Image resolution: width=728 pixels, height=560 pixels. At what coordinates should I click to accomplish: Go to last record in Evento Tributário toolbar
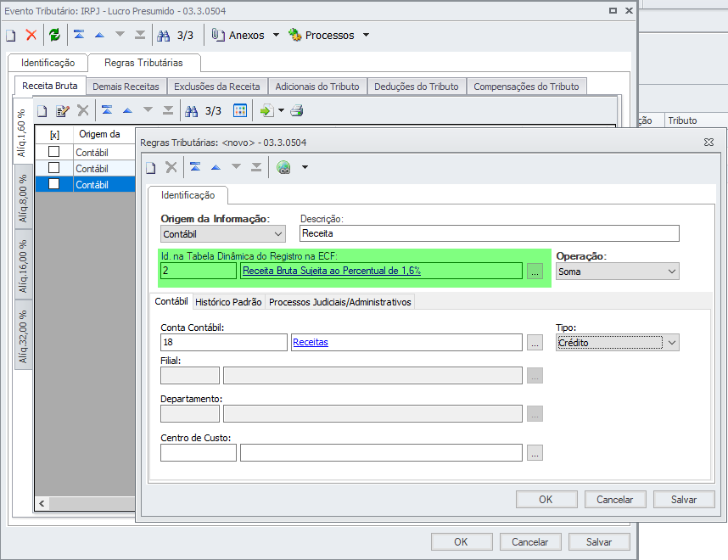pyautogui.click(x=140, y=35)
